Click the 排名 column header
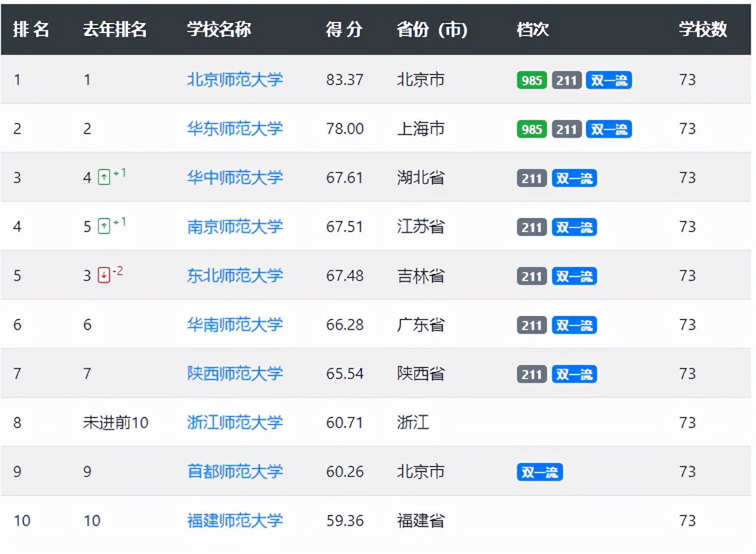Image resolution: width=756 pixels, height=554 pixels. [32, 30]
